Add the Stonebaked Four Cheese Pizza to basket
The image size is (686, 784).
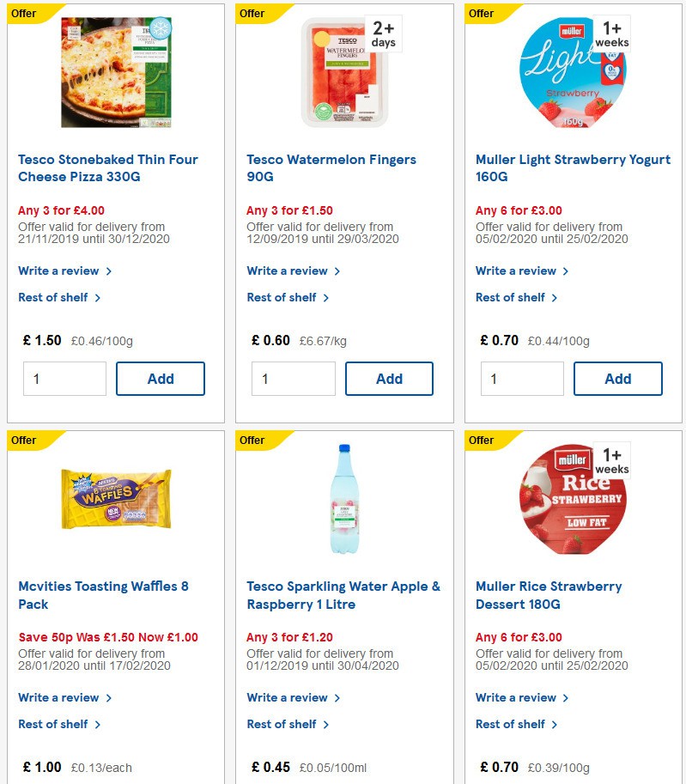[161, 378]
